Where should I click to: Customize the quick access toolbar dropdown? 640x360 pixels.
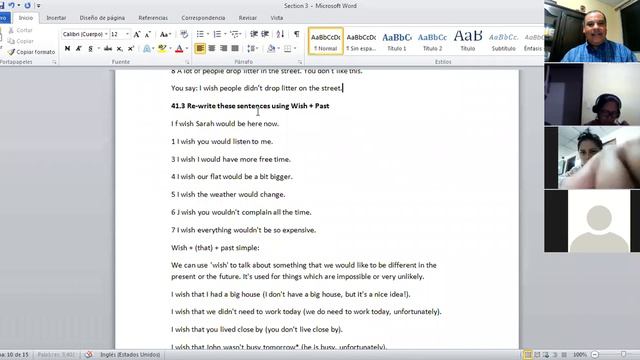point(38,6)
